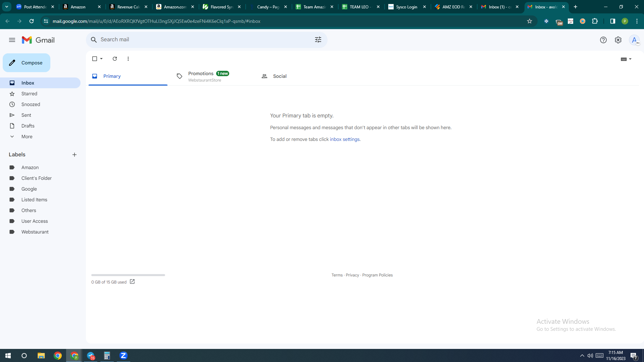Screen dimensions: 644x362
Task: Open the Terms link
Action: pos(337,275)
